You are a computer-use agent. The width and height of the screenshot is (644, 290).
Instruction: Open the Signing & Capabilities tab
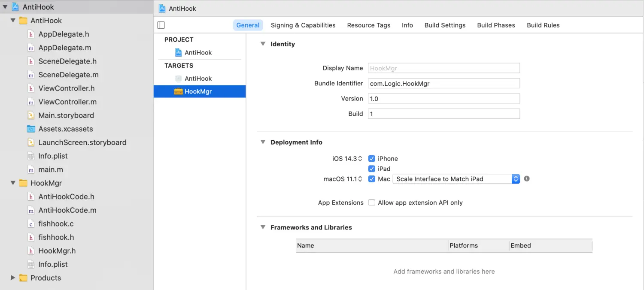point(303,25)
